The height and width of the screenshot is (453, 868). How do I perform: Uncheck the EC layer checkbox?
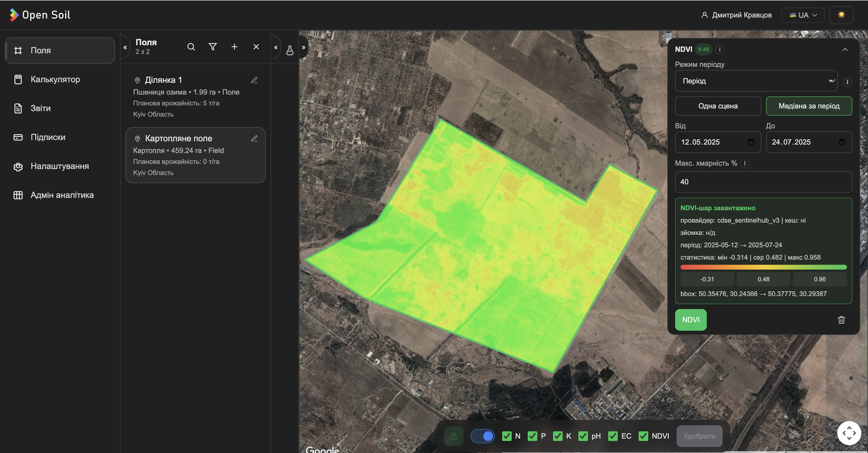pyautogui.click(x=613, y=436)
